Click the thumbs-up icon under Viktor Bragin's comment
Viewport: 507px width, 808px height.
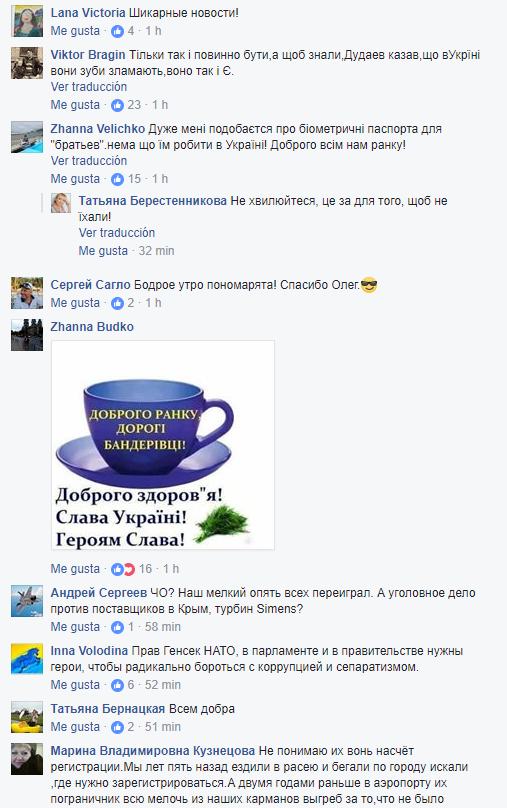click(x=117, y=105)
